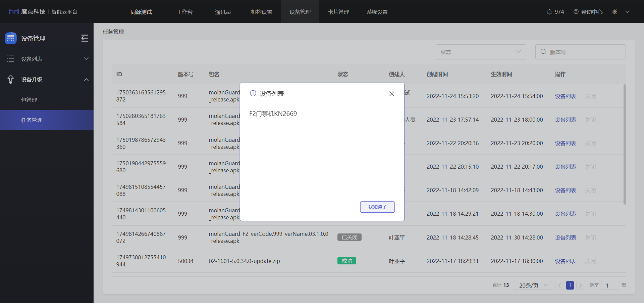
Task: Click 02-1601-5.0.34.0-update.zip package name
Action: 244,261
